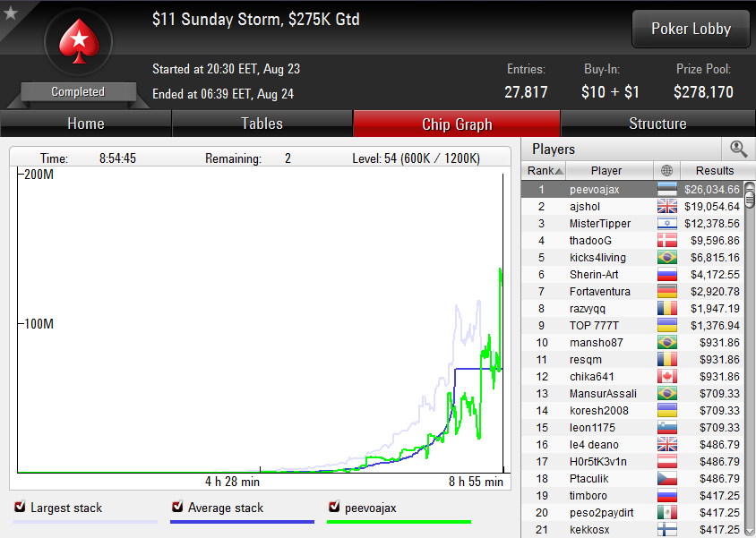The image size is (756, 538).
Task: Switch to the Tables tab
Action: coord(262,124)
